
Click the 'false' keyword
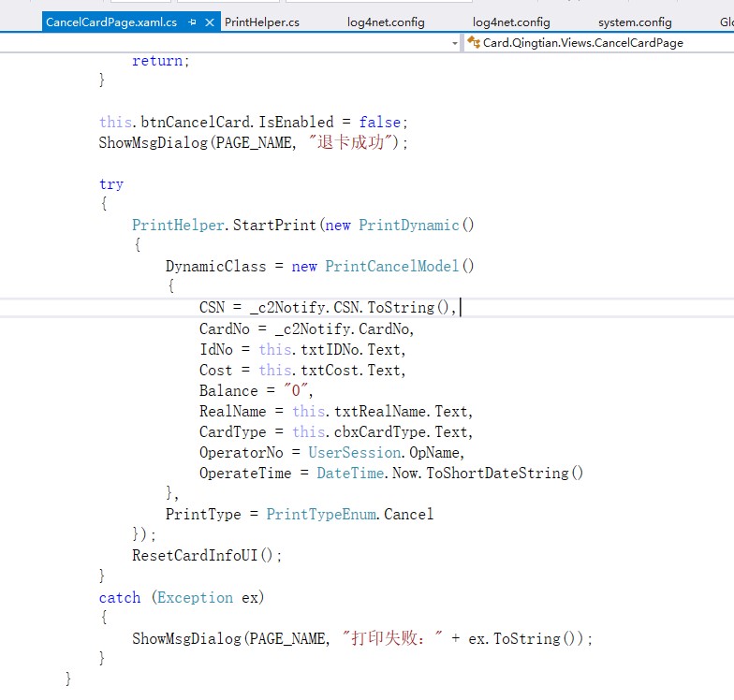coord(380,122)
